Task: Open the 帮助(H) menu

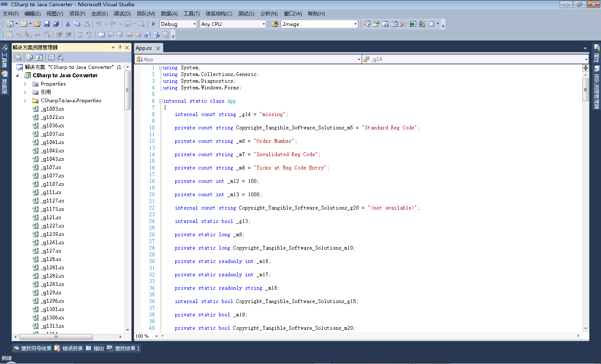Action: click(316, 13)
